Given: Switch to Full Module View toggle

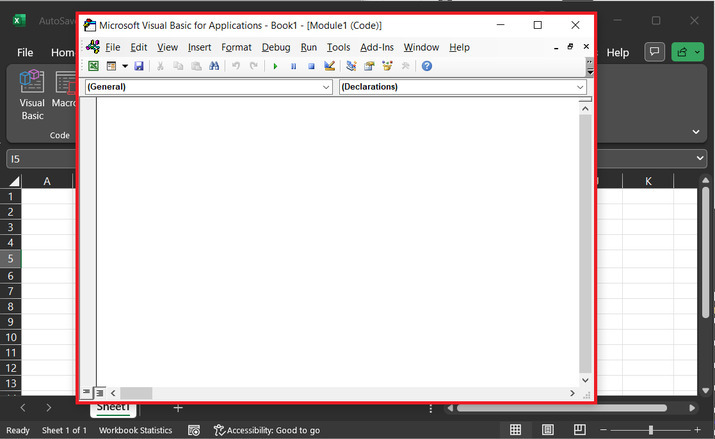Looking at the screenshot, I should click(x=99, y=393).
